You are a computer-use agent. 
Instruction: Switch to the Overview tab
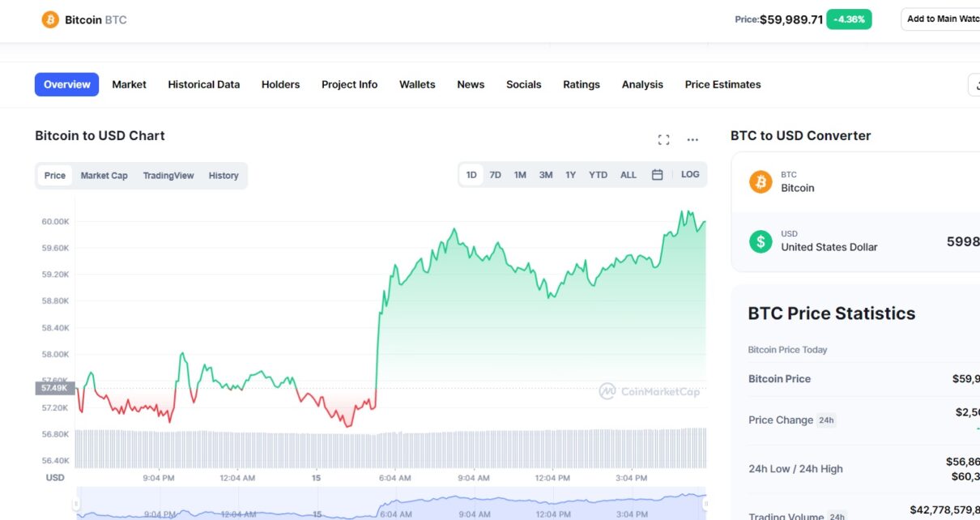point(66,84)
